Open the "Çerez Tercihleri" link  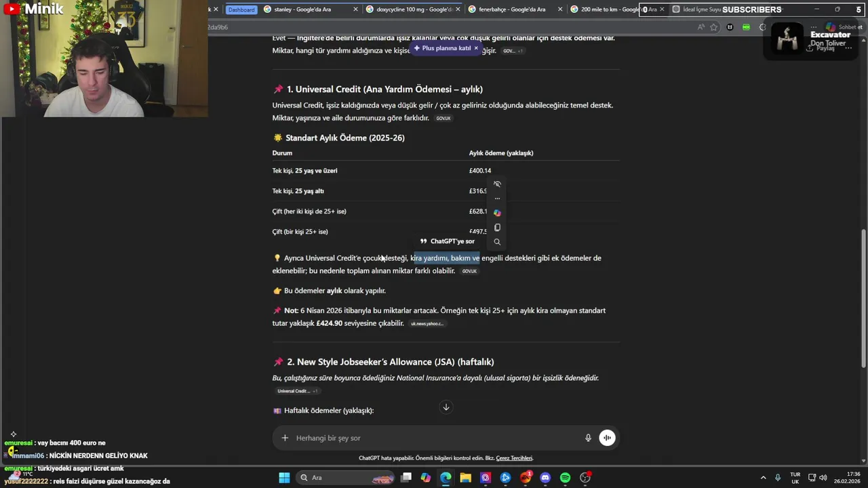pos(514,458)
